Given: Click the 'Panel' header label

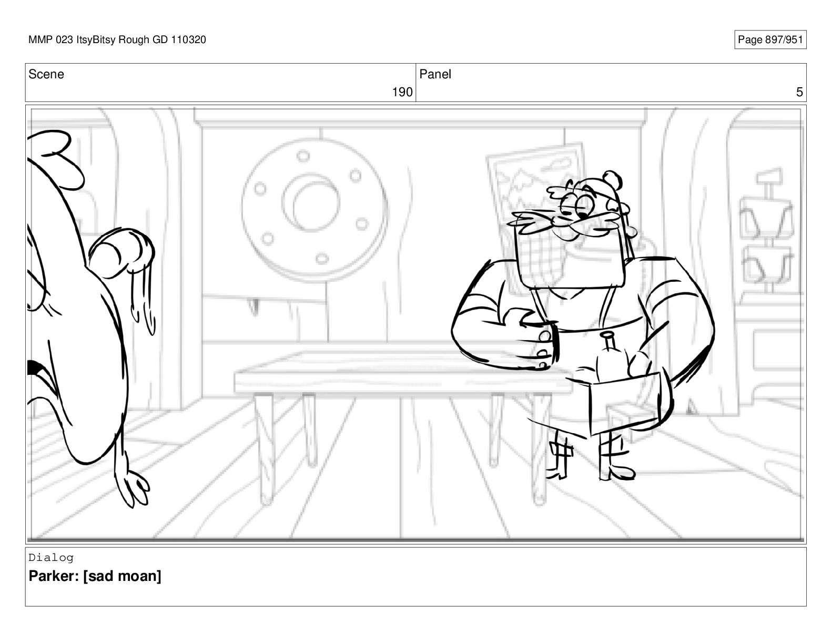Looking at the screenshot, I should click(x=435, y=74).
